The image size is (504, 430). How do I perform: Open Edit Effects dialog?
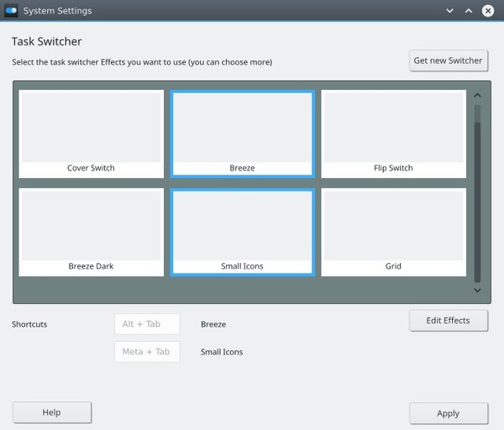pos(448,321)
